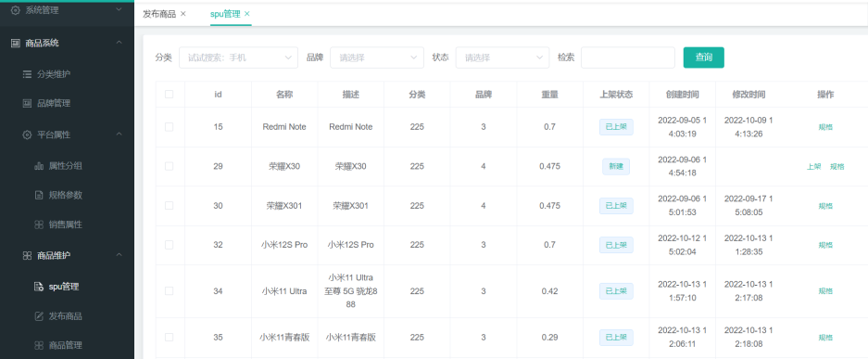Screen dimensions: 868x359
Task: Open the 状态 status dropdown
Action: [x=503, y=58]
